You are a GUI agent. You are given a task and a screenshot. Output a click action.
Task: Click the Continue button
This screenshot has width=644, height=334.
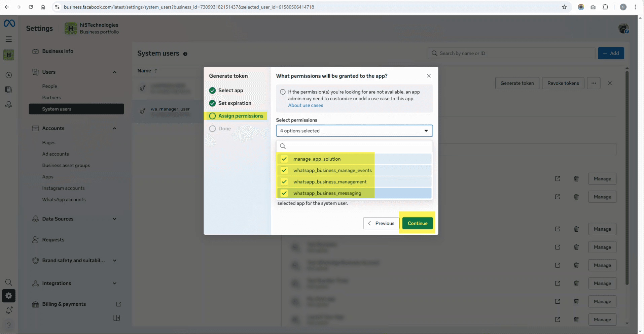[x=417, y=223]
